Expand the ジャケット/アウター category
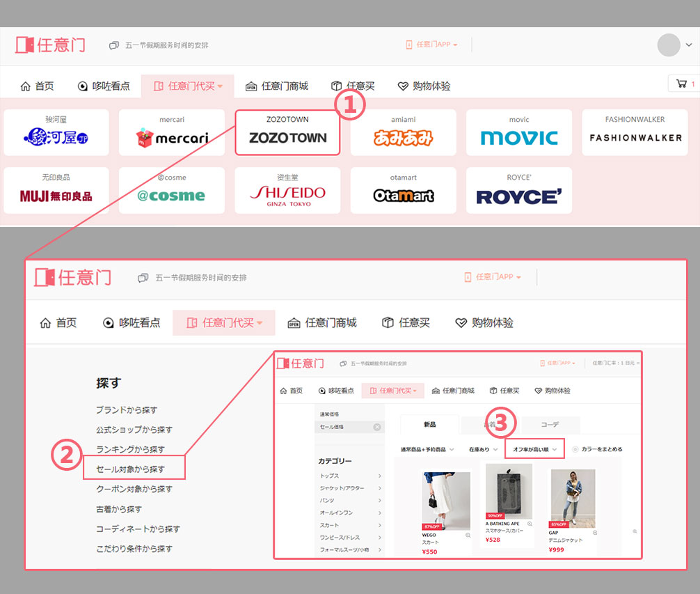Screen dimensions: 700x594 point(351,488)
